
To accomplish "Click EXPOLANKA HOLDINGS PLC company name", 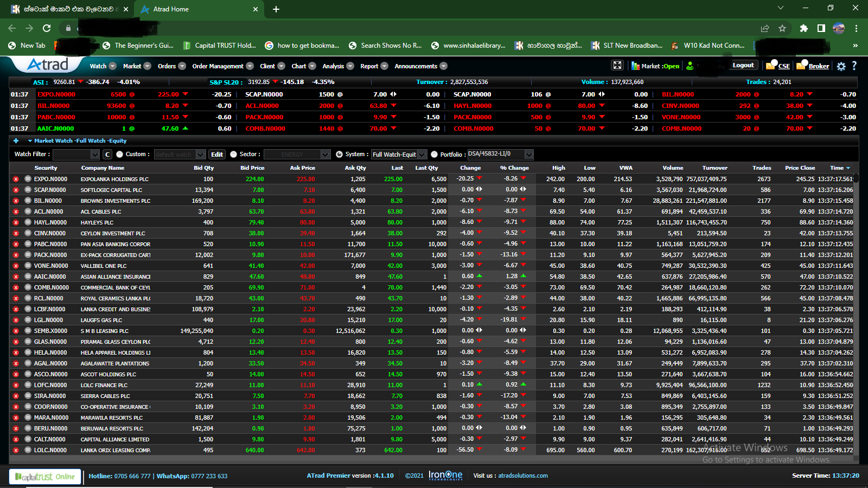I will point(114,179).
